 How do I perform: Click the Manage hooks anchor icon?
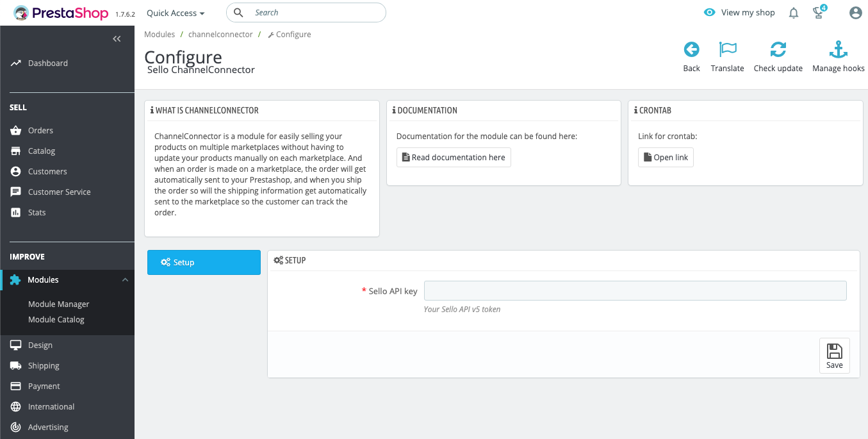pyautogui.click(x=839, y=49)
